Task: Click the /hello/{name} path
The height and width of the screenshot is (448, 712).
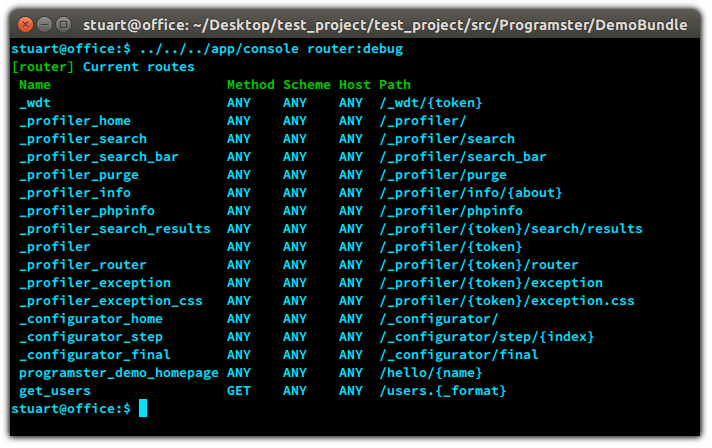Action: click(x=431, y=373)
